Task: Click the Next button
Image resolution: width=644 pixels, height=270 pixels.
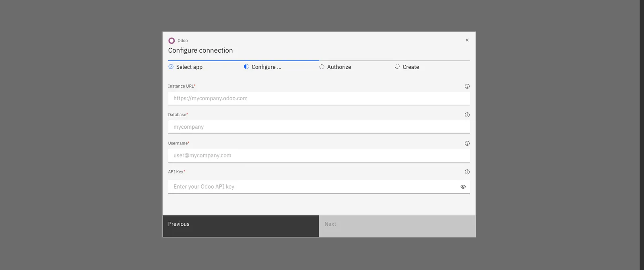Action: click(x=397, y=226)
